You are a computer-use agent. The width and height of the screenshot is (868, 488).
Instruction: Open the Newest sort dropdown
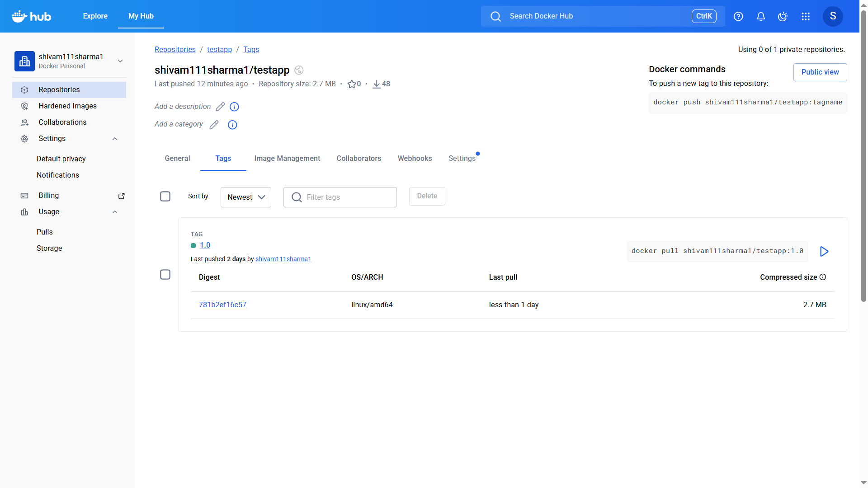pyautogui.click(x=245, y=197)
